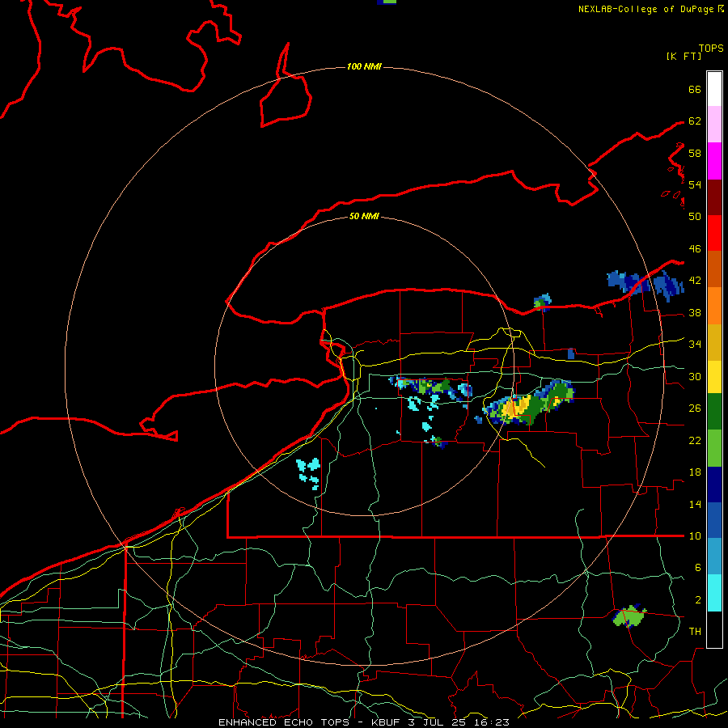Image resolution: width=728 pixels, height=728 pixels.
Task: Click the 6 legend value
Action: 697,567
